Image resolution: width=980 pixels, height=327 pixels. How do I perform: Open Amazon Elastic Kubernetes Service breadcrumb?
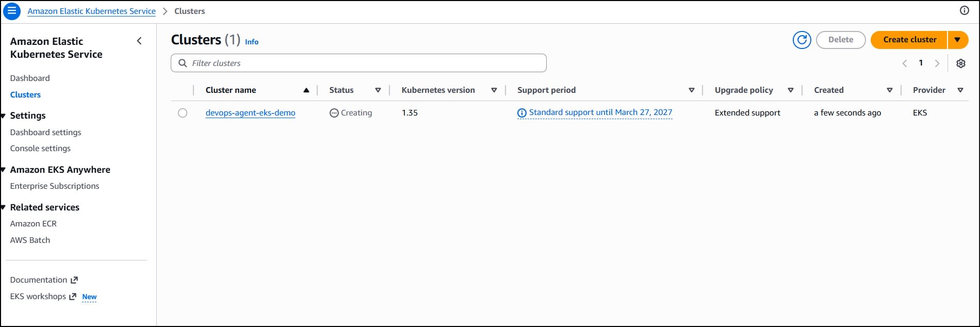click(x=91, y=11)
